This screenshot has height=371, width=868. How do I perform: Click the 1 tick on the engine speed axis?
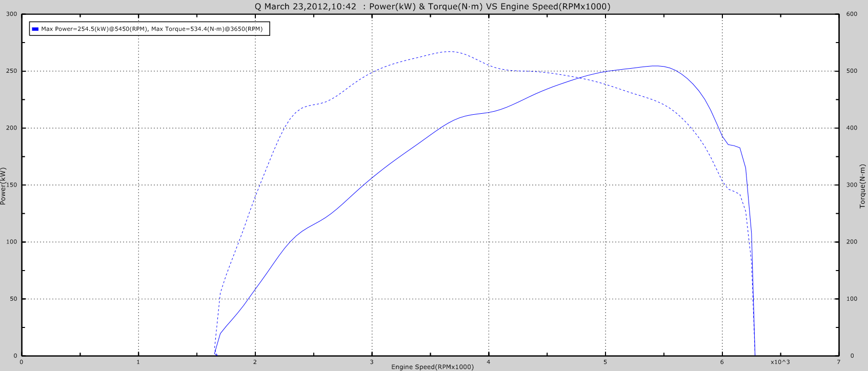(138, 362)
